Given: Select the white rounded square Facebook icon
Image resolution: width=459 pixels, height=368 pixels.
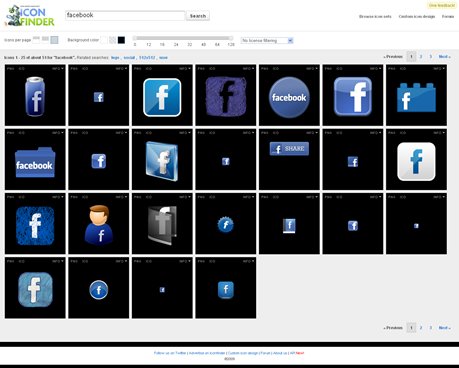Looking at the screenshot, I should 416,162.
